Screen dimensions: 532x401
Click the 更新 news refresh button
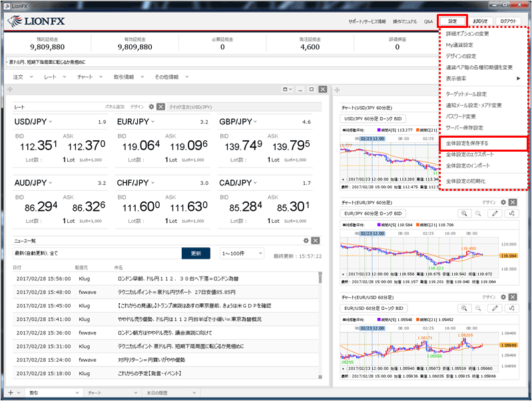(x=196, y=253)
